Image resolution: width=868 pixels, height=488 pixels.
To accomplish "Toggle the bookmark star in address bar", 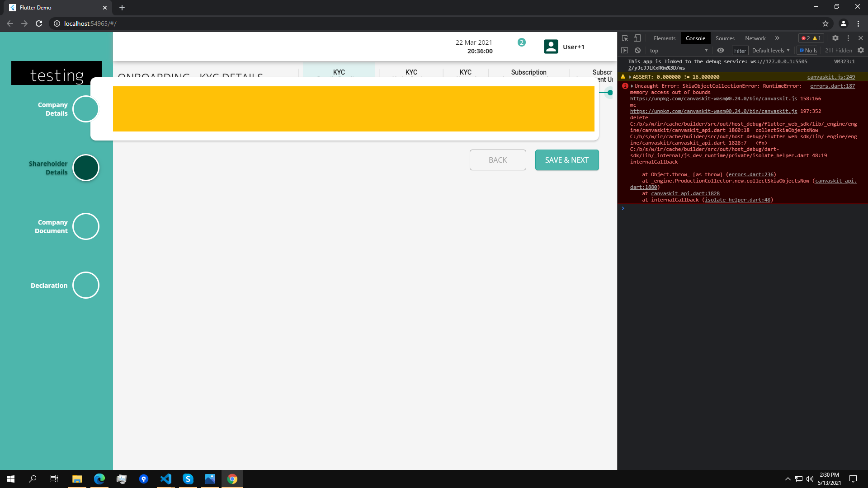I will pos(826,23).
